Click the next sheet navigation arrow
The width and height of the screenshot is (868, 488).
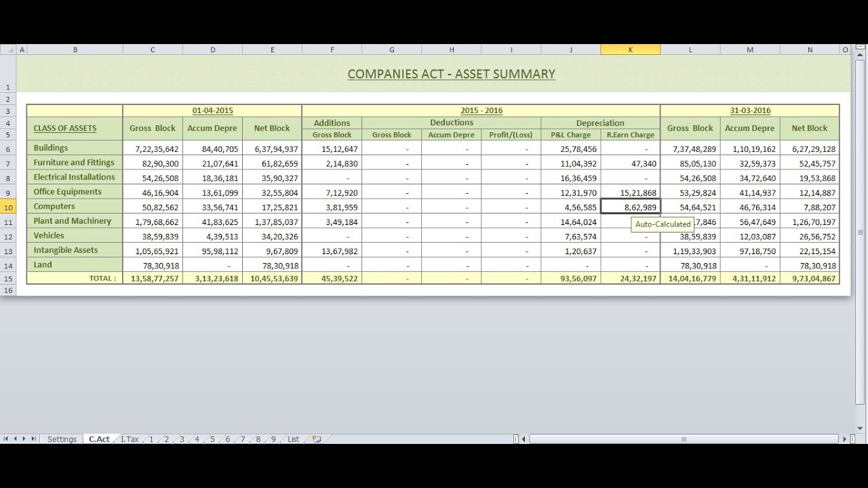point(24,439)
